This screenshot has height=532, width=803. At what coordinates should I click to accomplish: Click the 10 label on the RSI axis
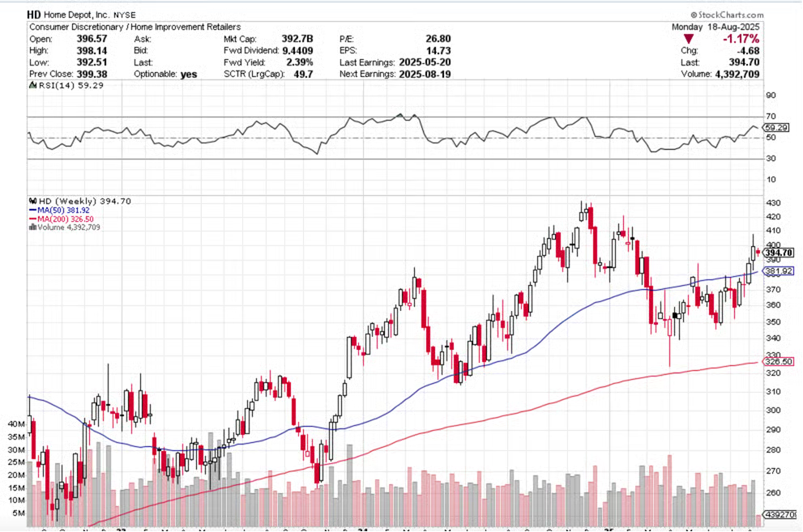pos(771,180)
